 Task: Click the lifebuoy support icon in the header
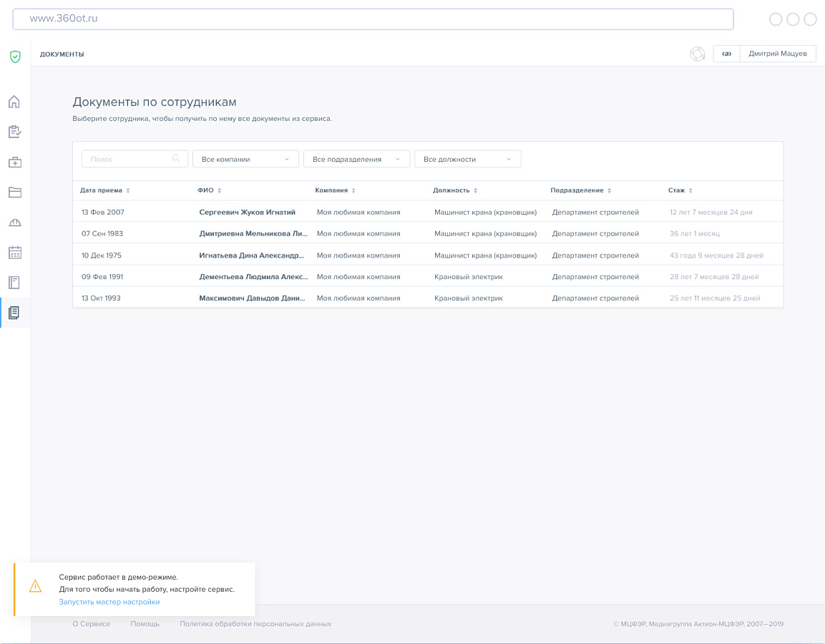[697, 54]
